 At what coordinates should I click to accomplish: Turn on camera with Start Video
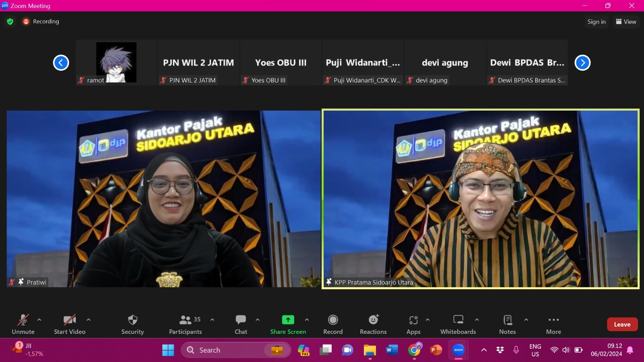point(70,320)
